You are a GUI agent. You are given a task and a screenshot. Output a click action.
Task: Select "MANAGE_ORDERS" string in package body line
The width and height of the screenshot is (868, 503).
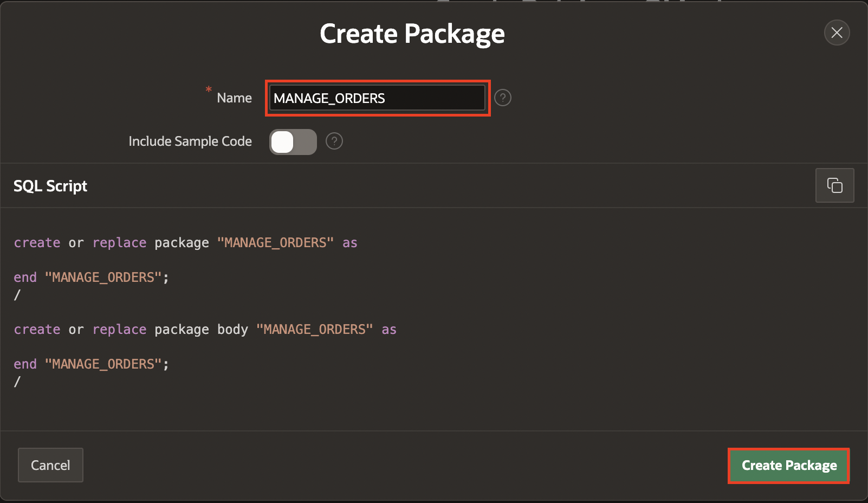click(315, 330)
